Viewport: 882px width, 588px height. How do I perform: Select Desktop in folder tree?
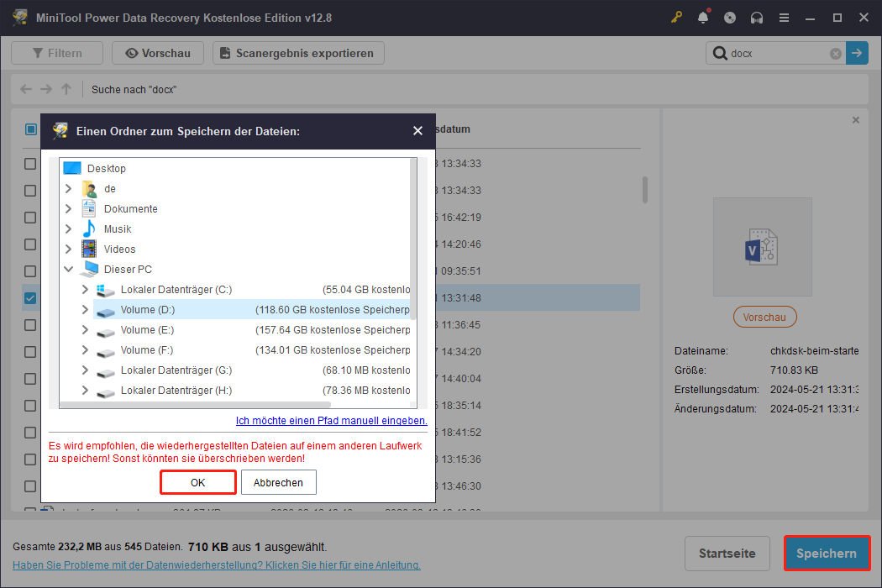(x=107, y=168)
